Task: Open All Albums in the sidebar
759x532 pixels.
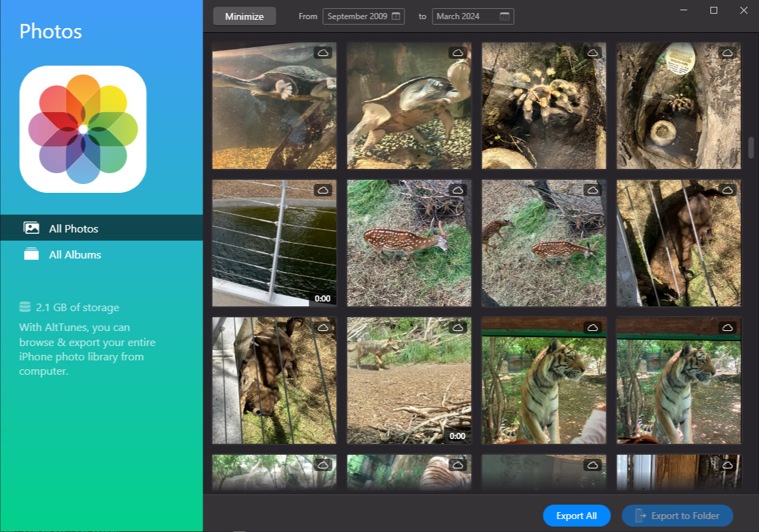Action: 102,254
